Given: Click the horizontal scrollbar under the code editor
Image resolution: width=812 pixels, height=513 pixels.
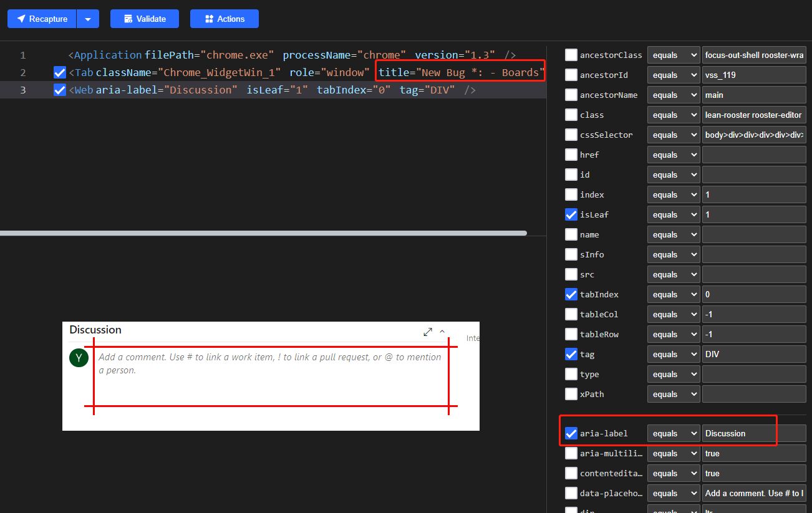Looking at the screenshot, I should pos(263,233).
